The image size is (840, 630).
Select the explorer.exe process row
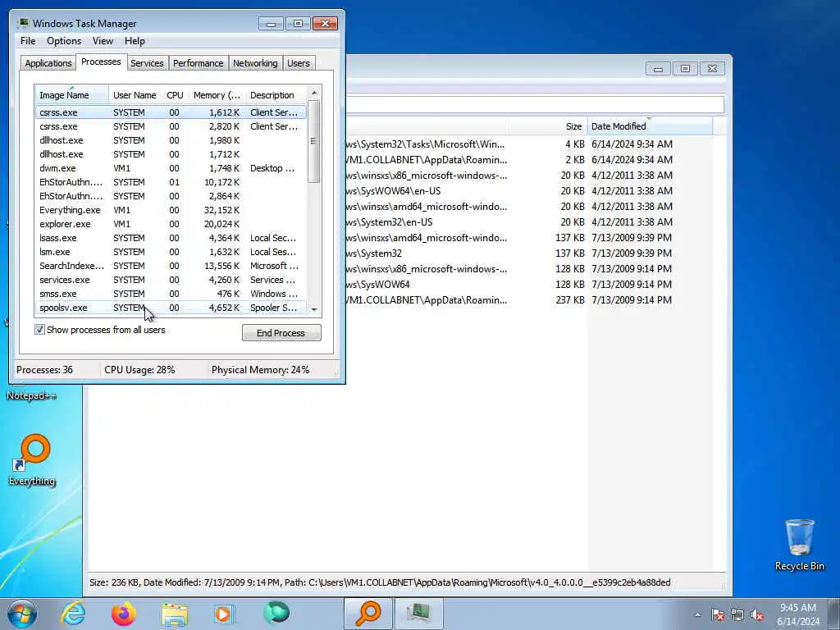click(171, 224)
